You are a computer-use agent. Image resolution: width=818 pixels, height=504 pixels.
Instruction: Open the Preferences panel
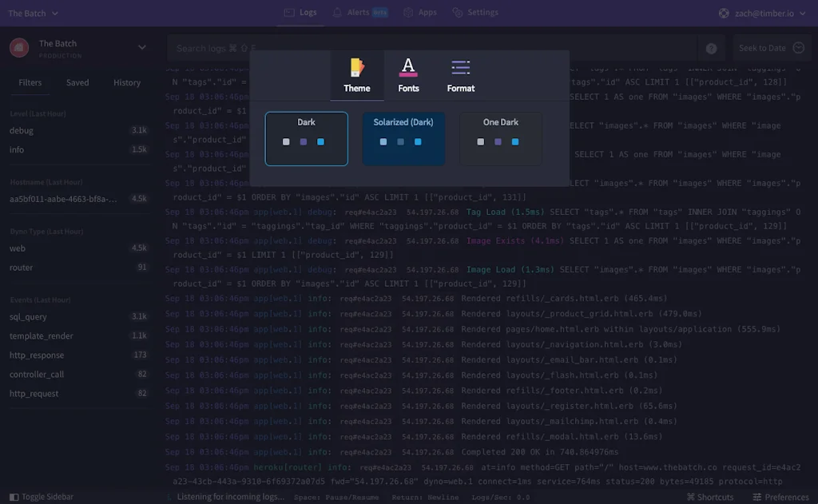(780, 497)
